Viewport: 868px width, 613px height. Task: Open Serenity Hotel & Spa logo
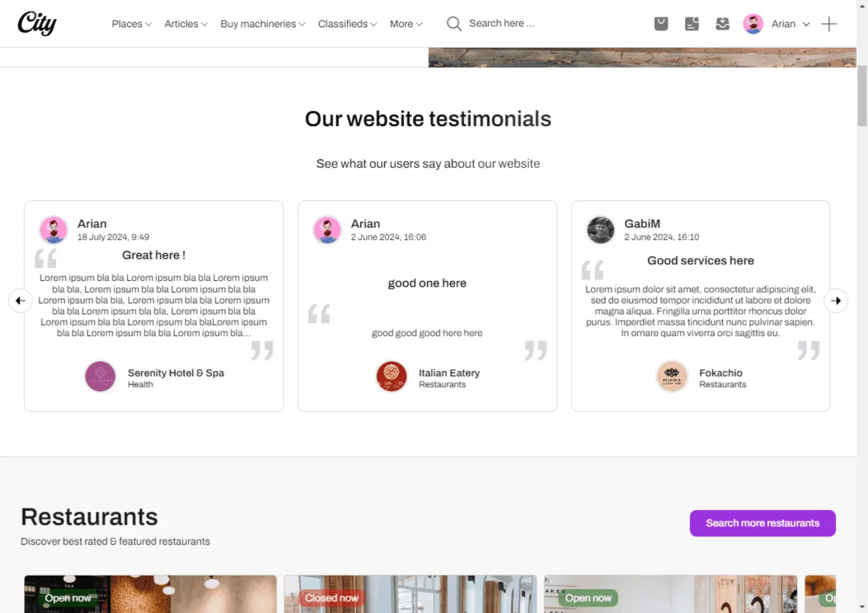click(x=100, y=376)
